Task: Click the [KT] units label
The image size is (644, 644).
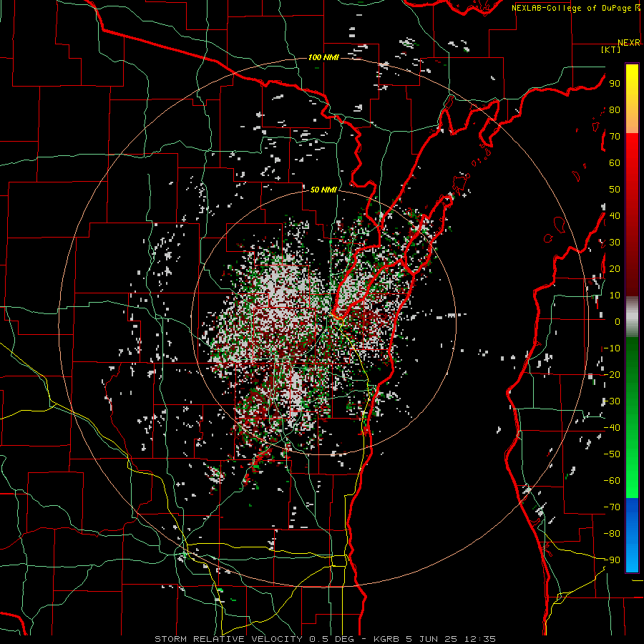Action: 611,49
